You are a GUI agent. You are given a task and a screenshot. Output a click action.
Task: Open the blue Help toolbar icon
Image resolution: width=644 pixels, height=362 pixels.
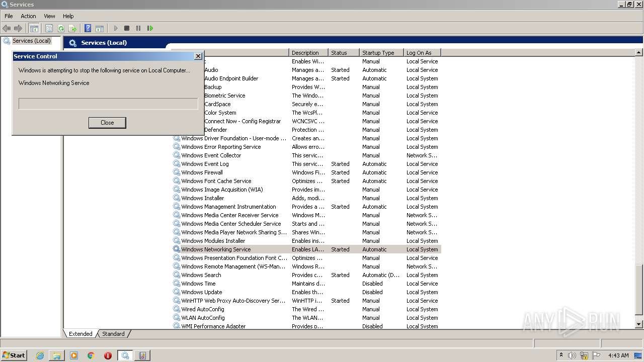(88, 29)
